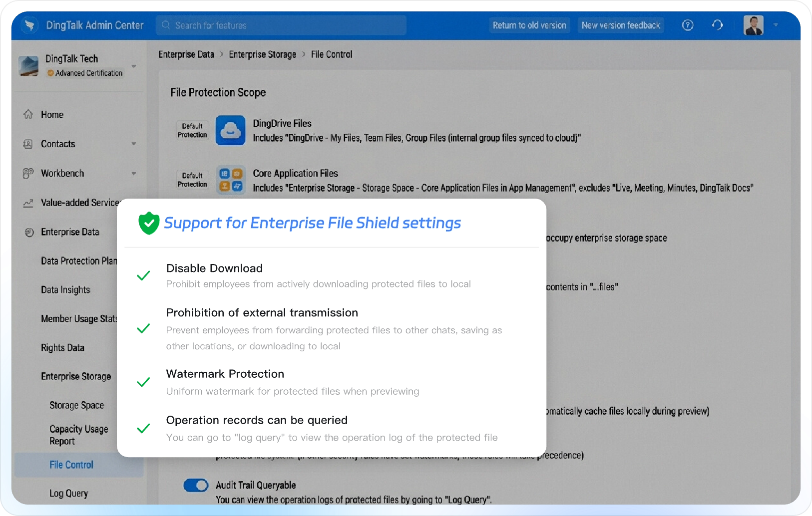Expand the user account dropdown arrow

click(776, 25)
